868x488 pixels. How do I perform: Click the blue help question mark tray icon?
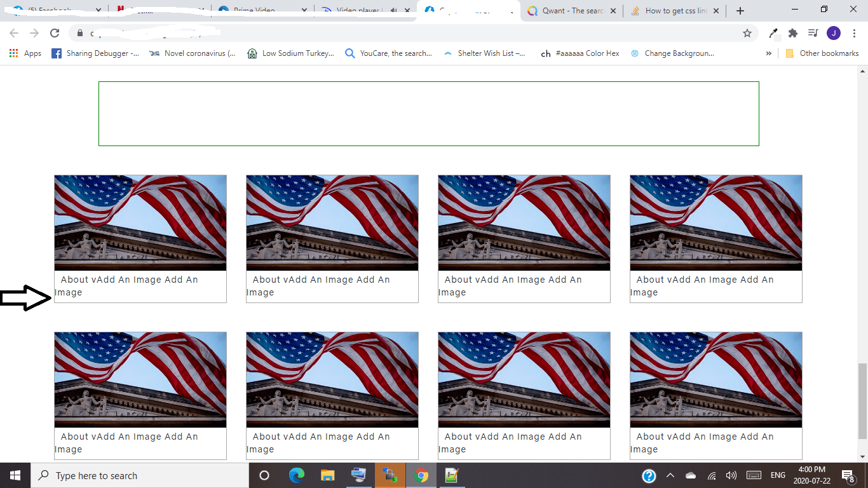point(649,475)
